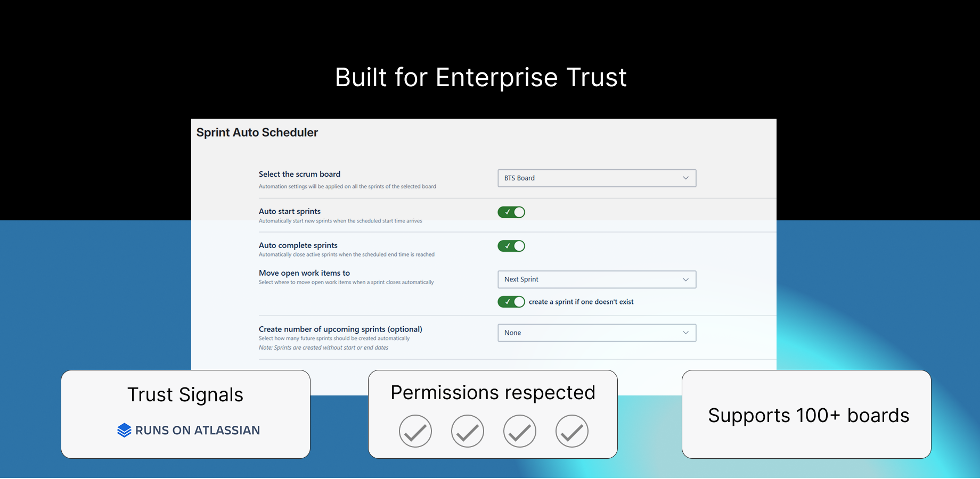Image resolution: width=980 pixels, height=479 pixels.
Task: Click the Sprint Auto Scheduler title
Action: (257, 132)
